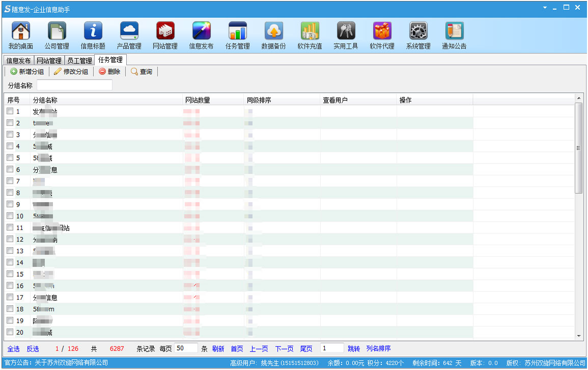Click the 通知公告 notice icon
The image size is (588, 370).
454,32
